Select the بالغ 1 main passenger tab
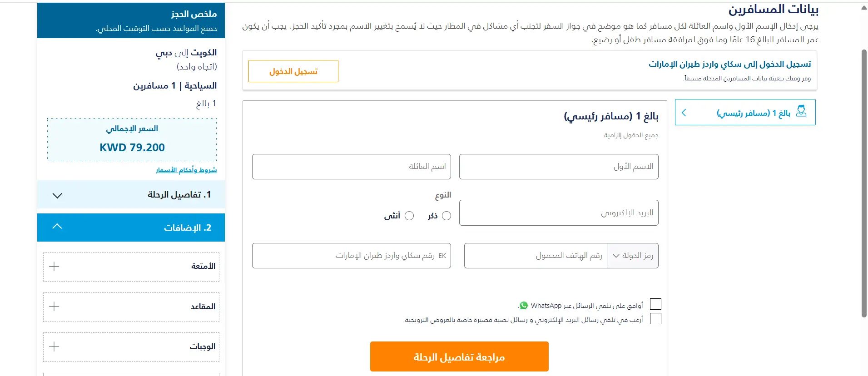Image resolution: width=868 pixels, height=376 pixels. (745, 112)
